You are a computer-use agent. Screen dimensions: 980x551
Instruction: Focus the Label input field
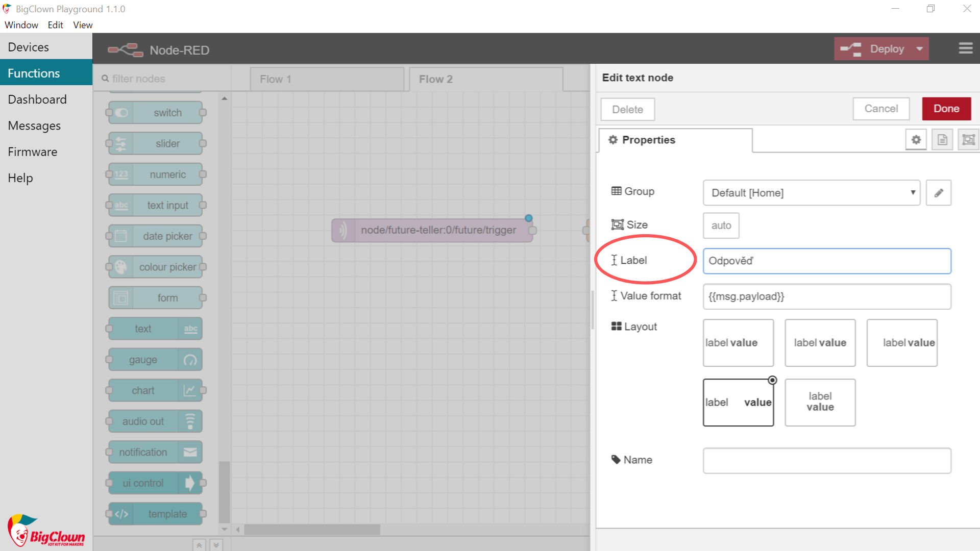pyautogui.click(x=827, y=261)
